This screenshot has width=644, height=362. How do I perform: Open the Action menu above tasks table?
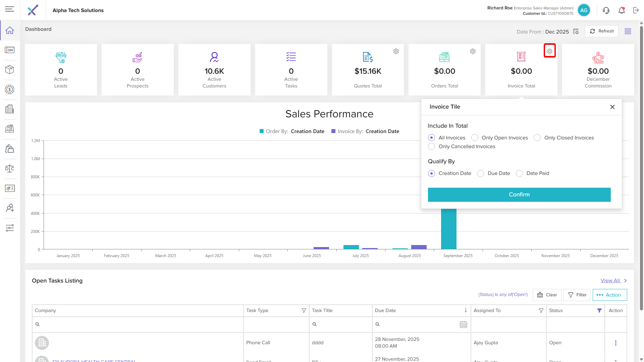pos(609,295)
